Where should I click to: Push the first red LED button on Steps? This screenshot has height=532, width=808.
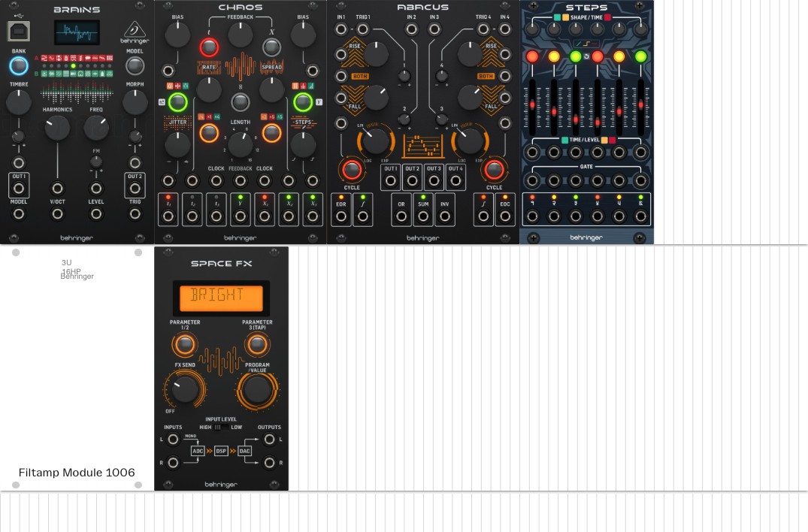pos(532,56)
